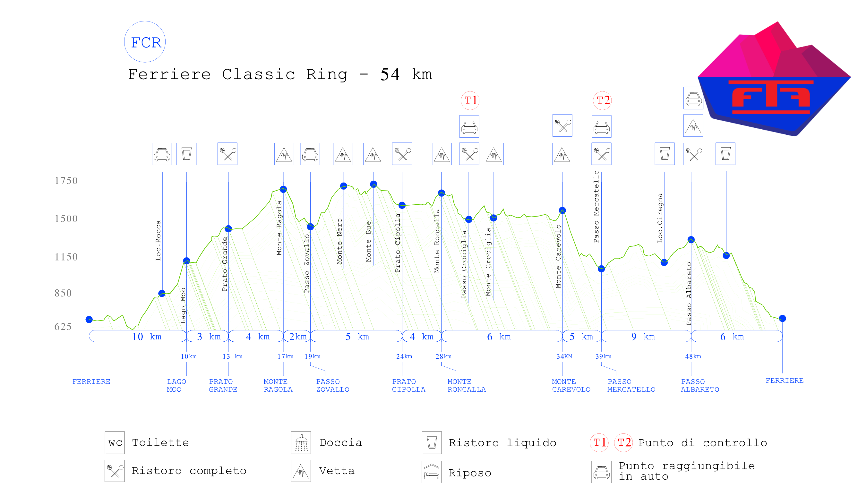
Task: Click the summit icon above Monte Carevolo
Action: tap(562, 154)
